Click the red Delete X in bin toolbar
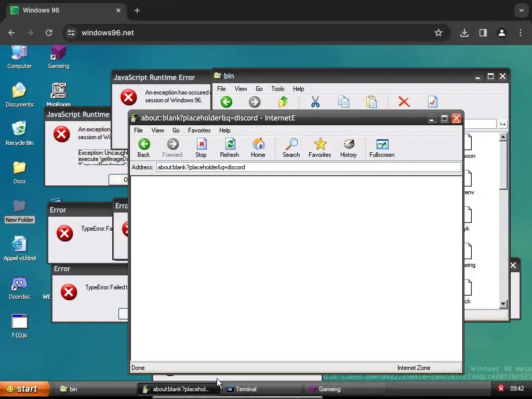The width and height of the screenshot is (532, 399). 404,102
